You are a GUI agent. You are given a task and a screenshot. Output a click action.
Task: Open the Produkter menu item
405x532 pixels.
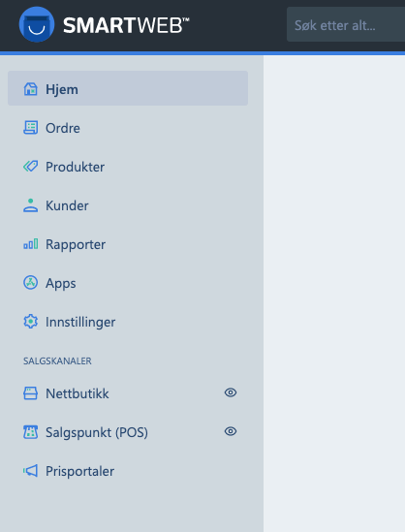click(128, 167)
